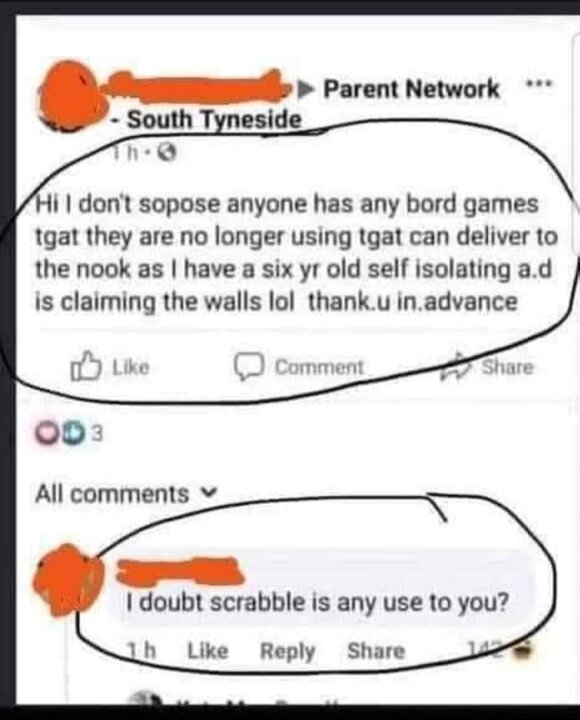Like the scrabble comment
This screenshot has width=580, height=720.
point(208,651)
